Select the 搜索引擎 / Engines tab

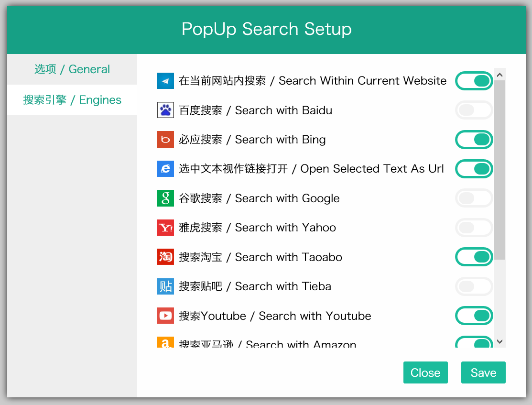(x=72, y=100)
